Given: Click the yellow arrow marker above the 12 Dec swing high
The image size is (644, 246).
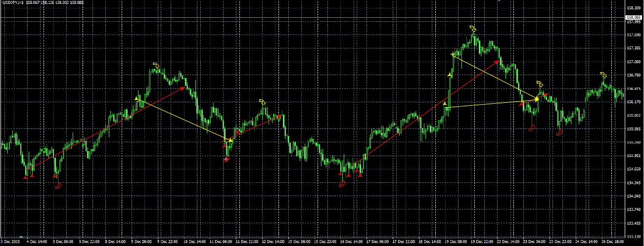Looking at the screenshot, I should [x=263, y=102].
